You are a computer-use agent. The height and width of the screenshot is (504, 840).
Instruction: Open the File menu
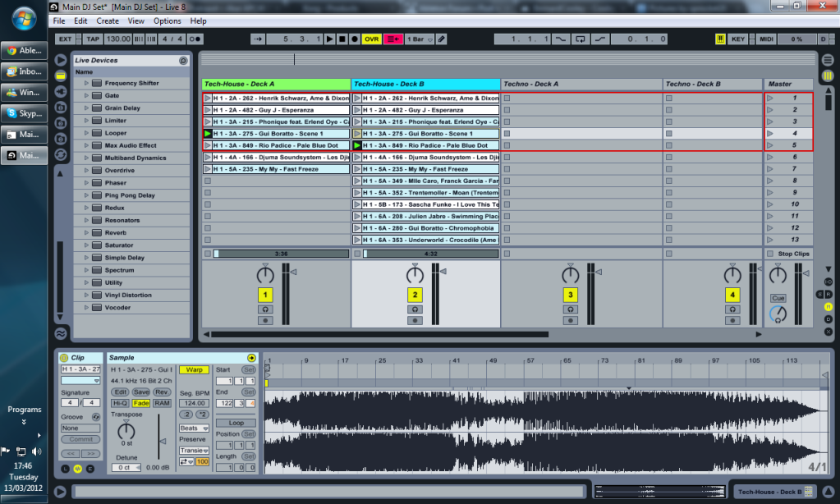(59, 21)
